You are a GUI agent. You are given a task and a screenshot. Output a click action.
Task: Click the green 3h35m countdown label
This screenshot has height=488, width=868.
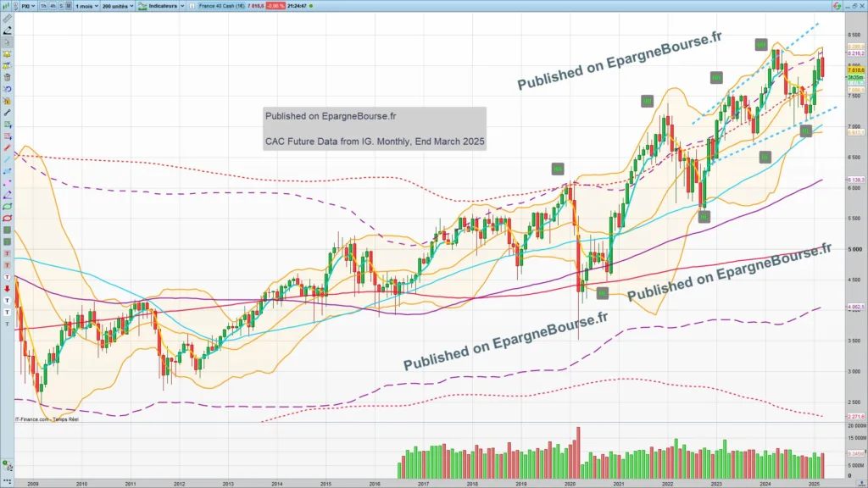click(x=855, y=77)
